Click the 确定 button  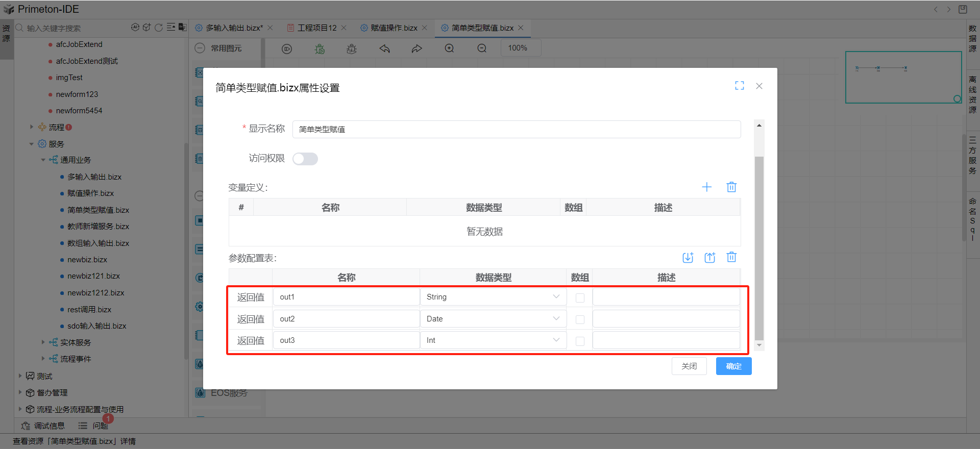(x=733, y=366)
